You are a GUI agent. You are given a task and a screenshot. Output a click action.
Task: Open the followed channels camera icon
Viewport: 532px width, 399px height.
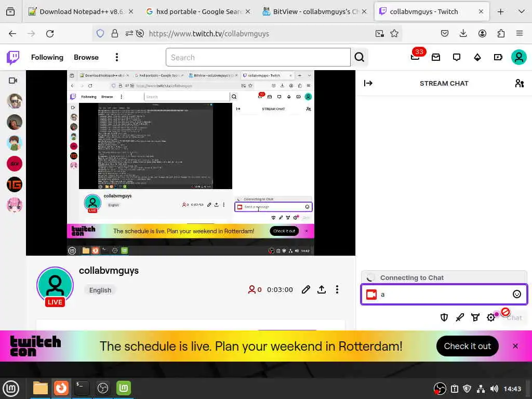point(13,81)
